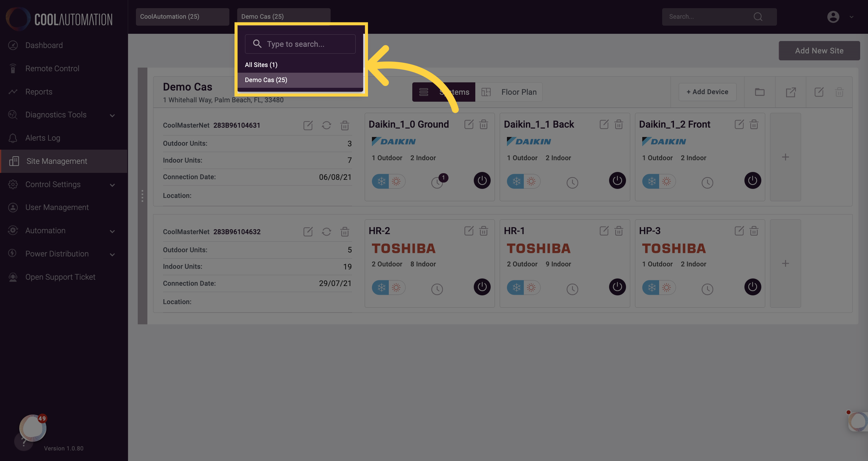Click the Type to search field

[300, 44]
